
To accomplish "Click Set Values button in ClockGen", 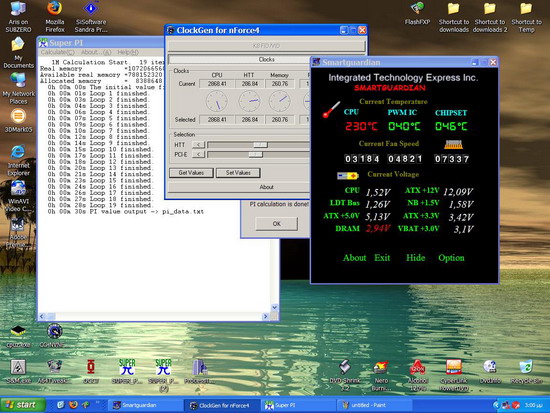I will (238, 173).
